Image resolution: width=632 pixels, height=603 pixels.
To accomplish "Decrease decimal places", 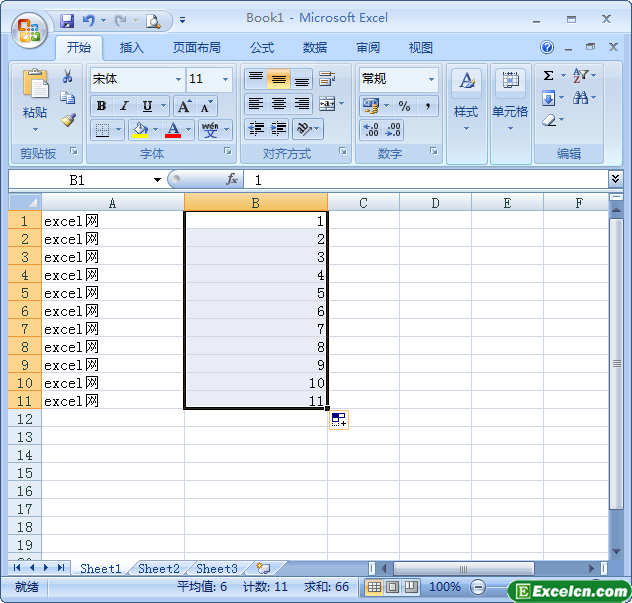I will 393,130.
